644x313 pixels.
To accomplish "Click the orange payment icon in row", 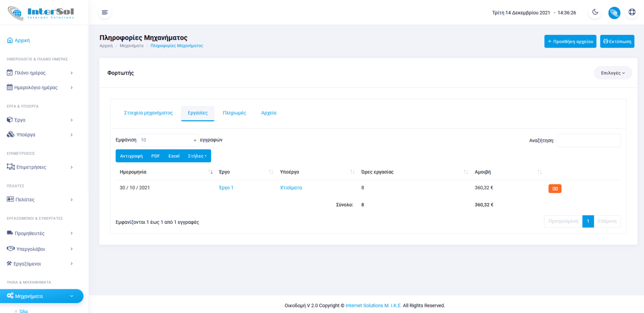I will tap(555, 189).
